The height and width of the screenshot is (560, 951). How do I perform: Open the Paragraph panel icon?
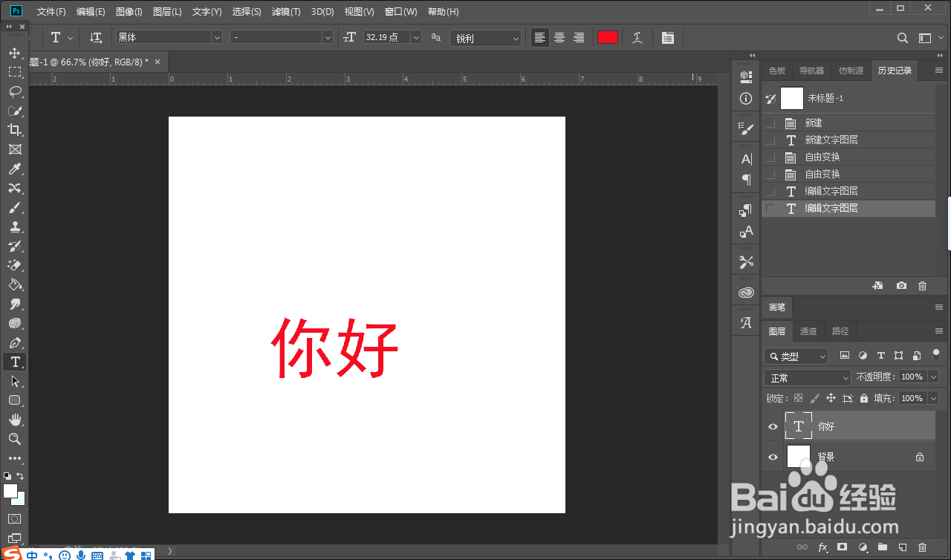click(x=745, y=180)
